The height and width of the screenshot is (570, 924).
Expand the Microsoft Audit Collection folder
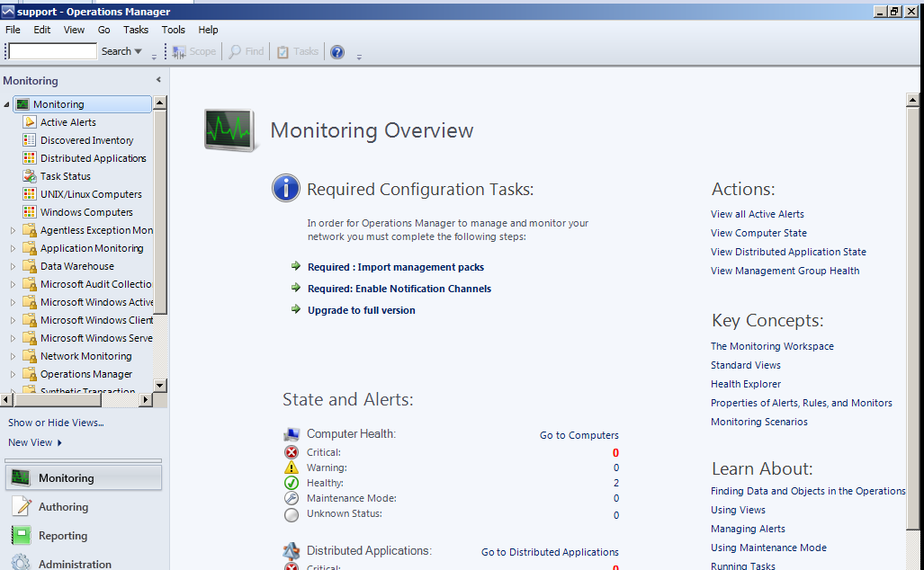[x=13, y=284]
